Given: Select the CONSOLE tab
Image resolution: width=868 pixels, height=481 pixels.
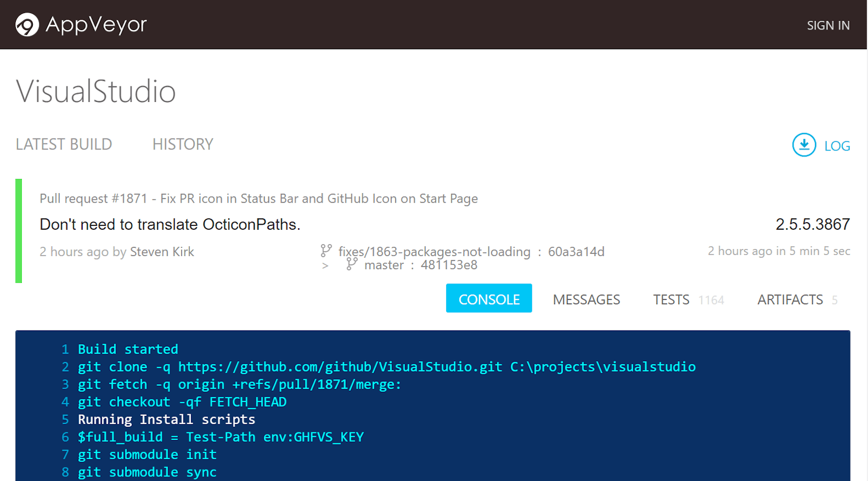Looking at the screenshot, I should 489,299.
